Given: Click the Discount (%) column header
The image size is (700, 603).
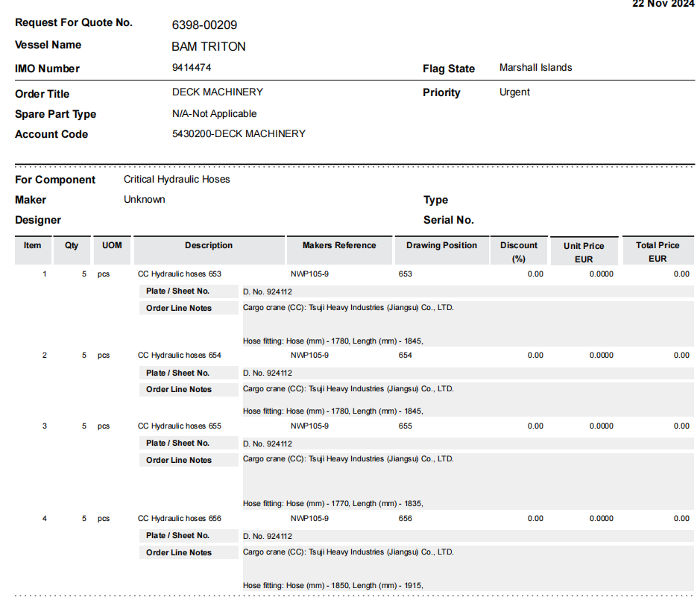Looking at the screenshot, I should pos(519,250).
